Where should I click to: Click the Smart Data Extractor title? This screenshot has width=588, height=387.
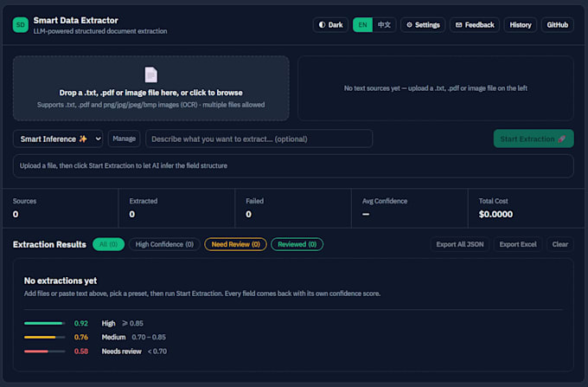pos(76,20)
